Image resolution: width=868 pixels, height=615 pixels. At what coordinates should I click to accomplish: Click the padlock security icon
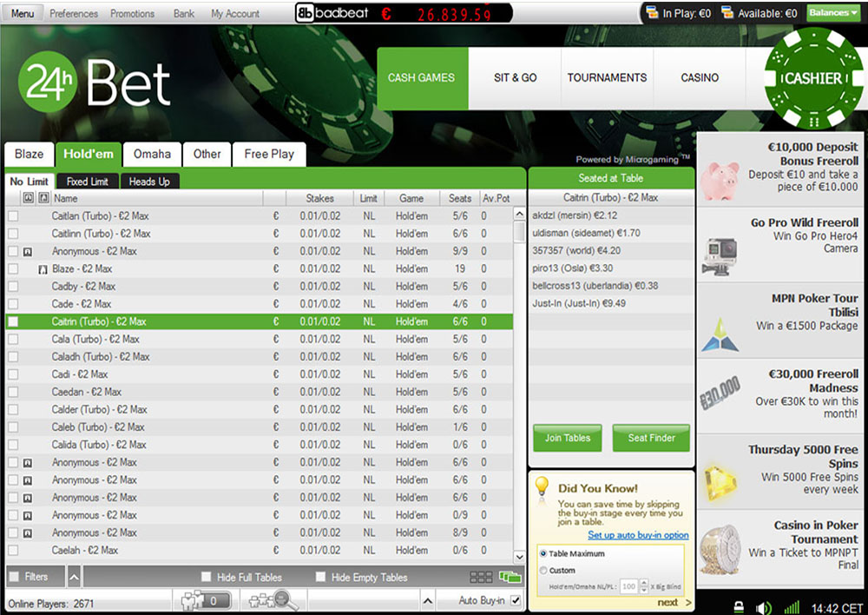point(739,607)
